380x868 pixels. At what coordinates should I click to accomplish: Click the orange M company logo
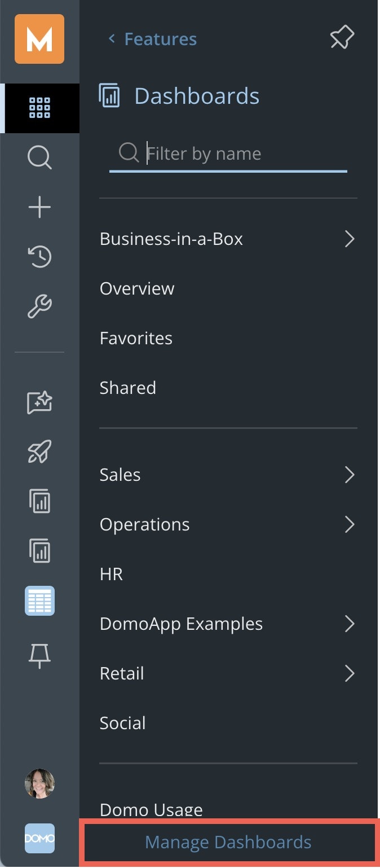tap(39, 39)
